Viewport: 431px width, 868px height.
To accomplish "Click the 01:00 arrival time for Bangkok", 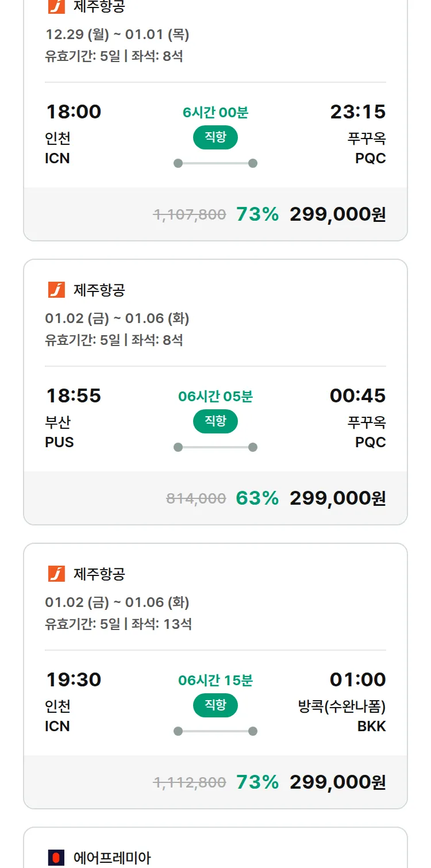I will tap(357, 679).
